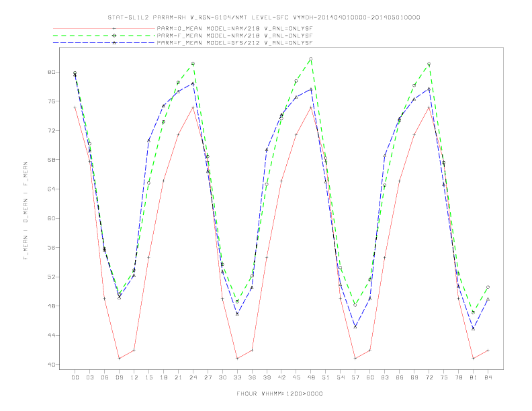Viewport: 532px width, 411px height.
Task: Click the x-axis tick label 03
Action: 89,377
